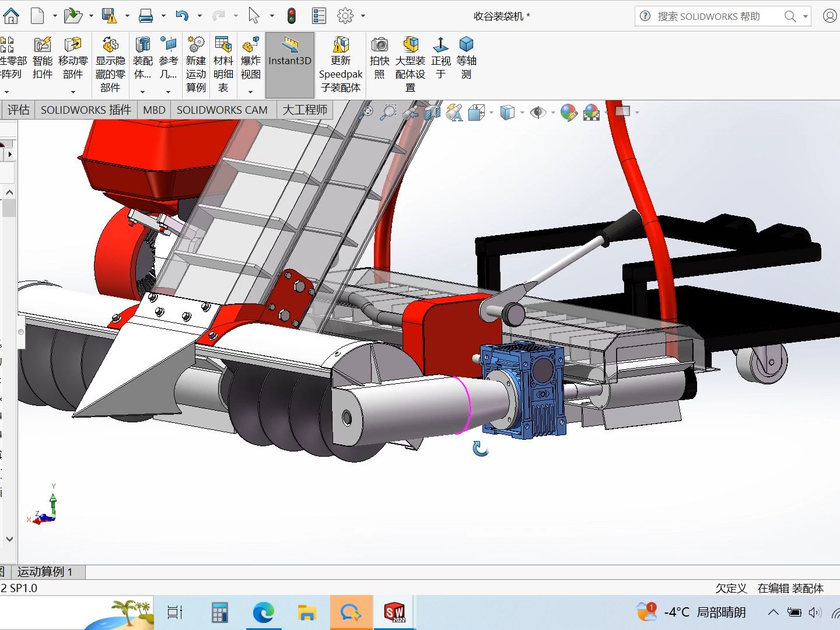Open the user login account icon
This screenshot has height=630, width=840.
click(829, 16)
